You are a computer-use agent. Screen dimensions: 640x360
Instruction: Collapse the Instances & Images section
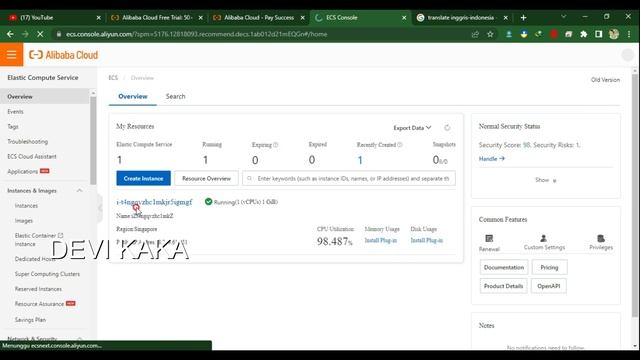79,191
